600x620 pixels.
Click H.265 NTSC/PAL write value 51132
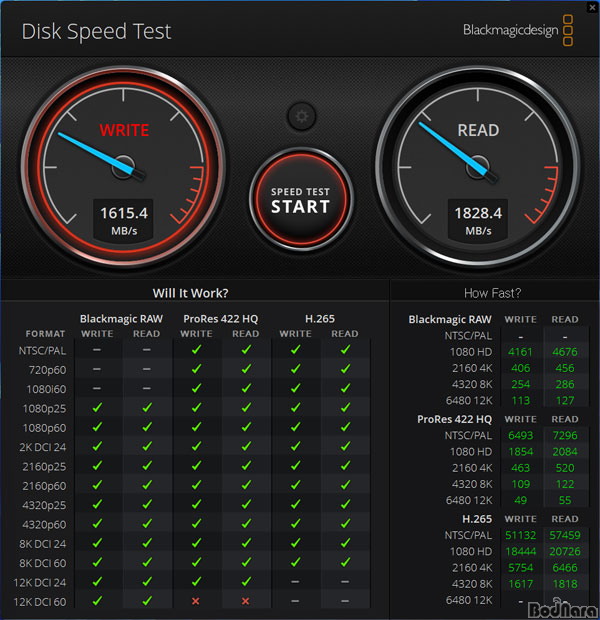521,535
